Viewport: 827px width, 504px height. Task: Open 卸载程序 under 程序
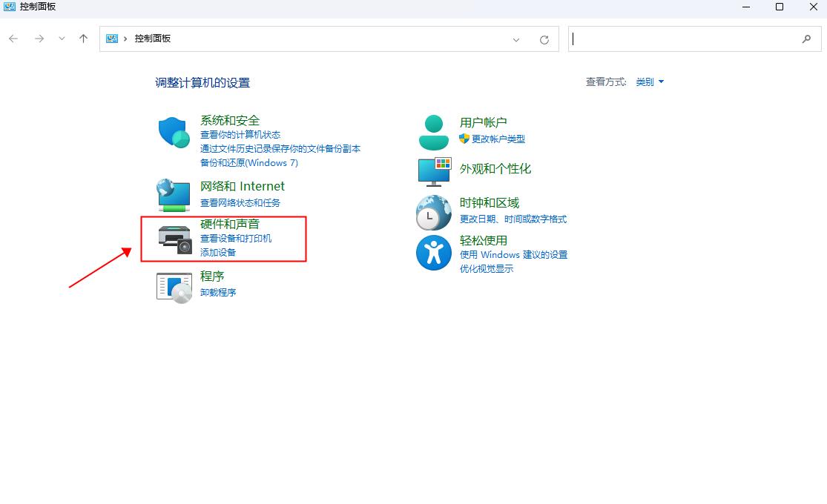point(217,292)
